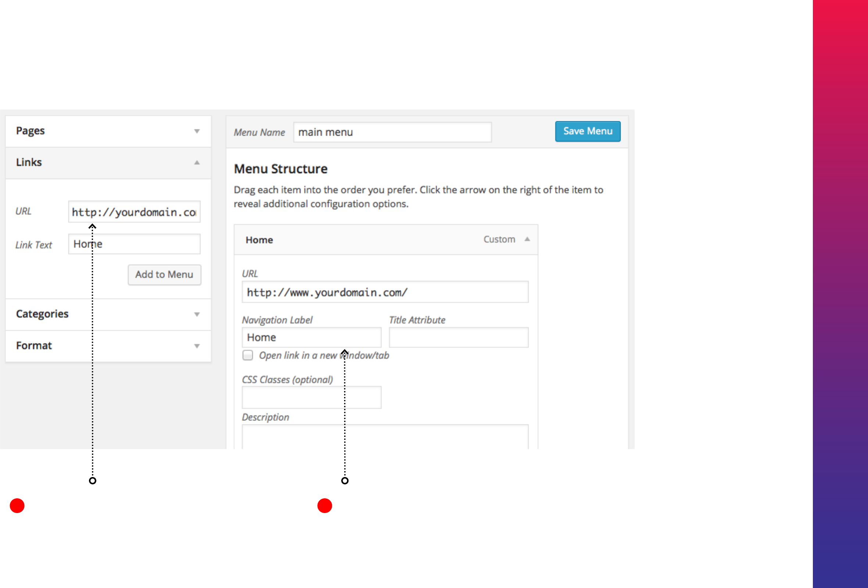
Task: Click the Navigation Label field
Action: [x=311, y=337]
